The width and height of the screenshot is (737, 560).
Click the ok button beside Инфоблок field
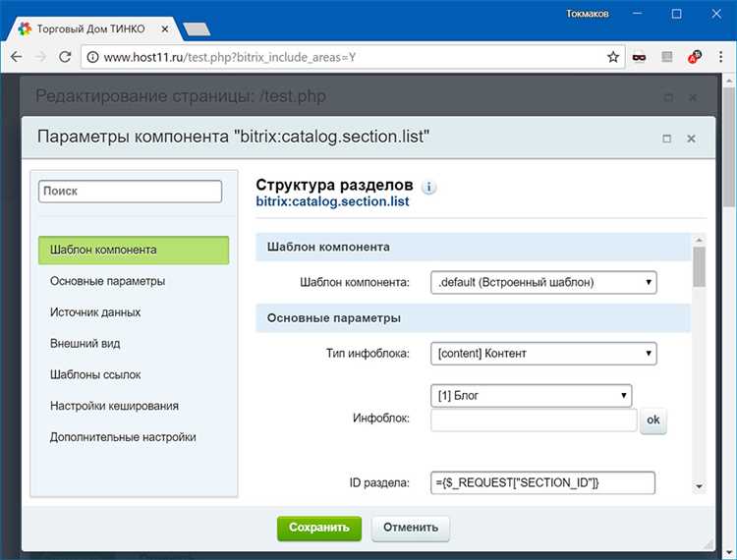point(652,420)
